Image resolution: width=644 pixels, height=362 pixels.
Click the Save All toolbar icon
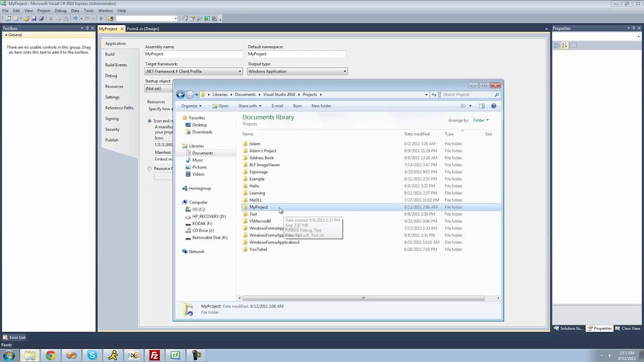[x=41, y=19]
